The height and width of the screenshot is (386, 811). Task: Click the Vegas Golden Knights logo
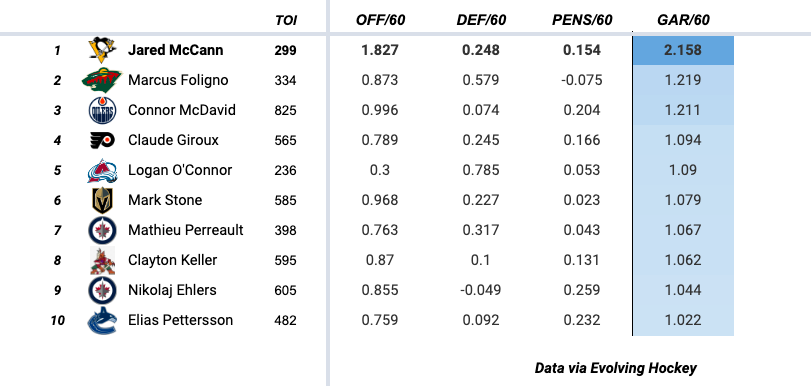click(102, 200)
